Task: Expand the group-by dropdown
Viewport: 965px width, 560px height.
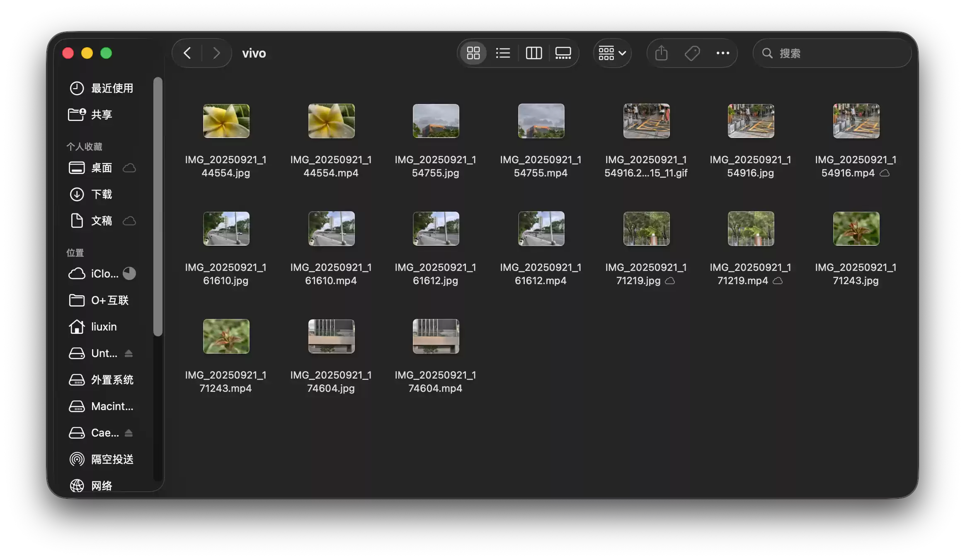Action: point(612,53)
